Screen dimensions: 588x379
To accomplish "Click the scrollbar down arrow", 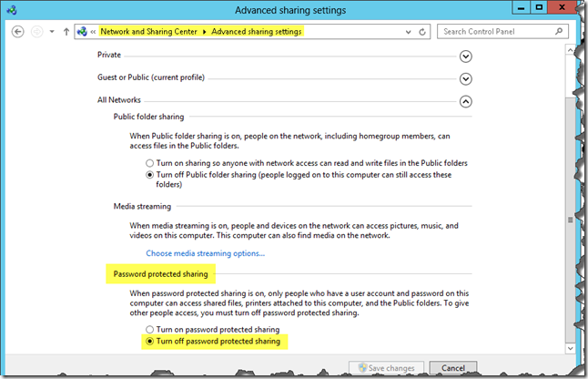I will click(570, 348).
